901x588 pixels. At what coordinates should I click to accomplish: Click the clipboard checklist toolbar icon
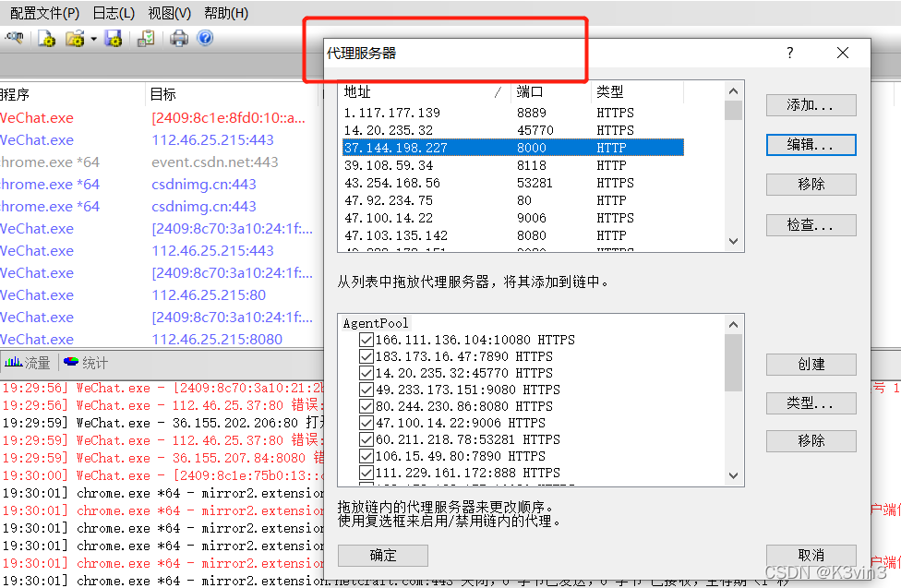[x=146, y=39]
